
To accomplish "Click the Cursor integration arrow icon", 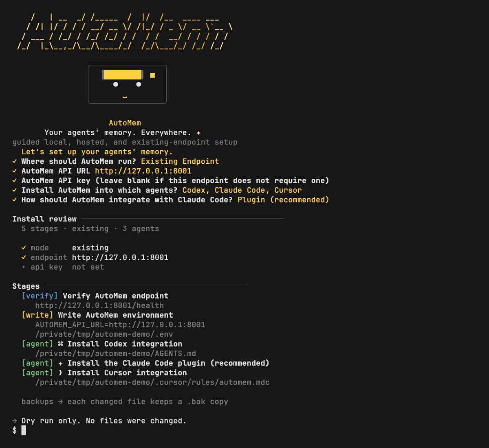I will tap(60, 373).
